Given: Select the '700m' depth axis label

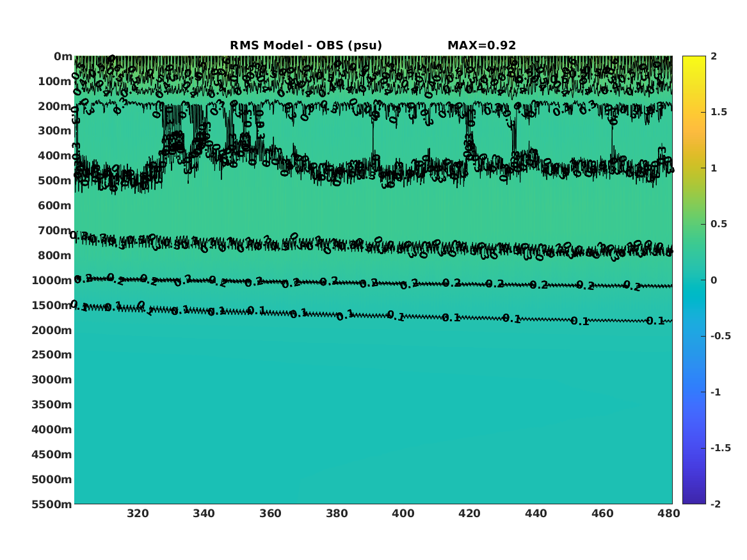Looking at the screenshot, I should tap(55, 230).
